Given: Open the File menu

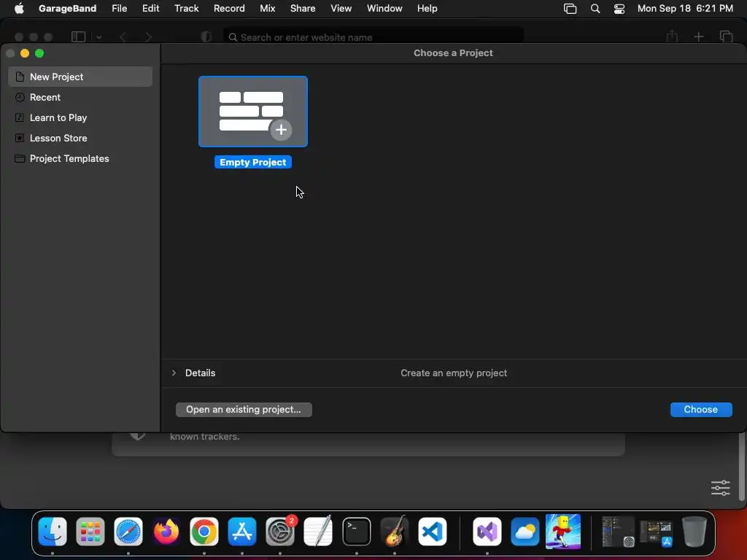Looking at the screenshot, I should (119, 8).
